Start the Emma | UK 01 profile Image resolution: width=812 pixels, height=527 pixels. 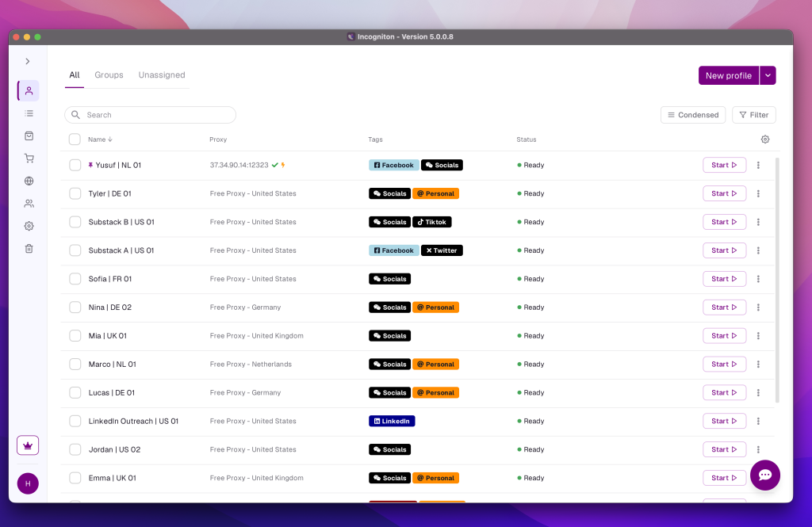(724, 479)
